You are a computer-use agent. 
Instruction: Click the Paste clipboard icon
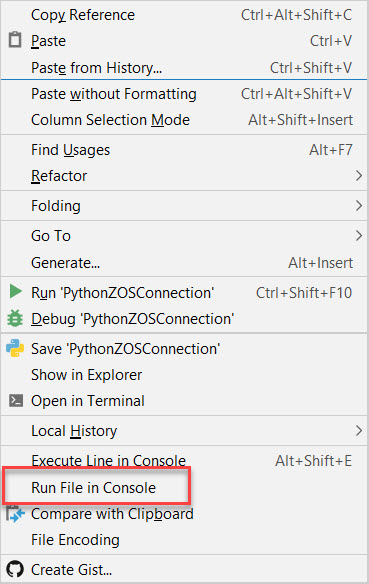pyautogui.click(x=15, y=40)
